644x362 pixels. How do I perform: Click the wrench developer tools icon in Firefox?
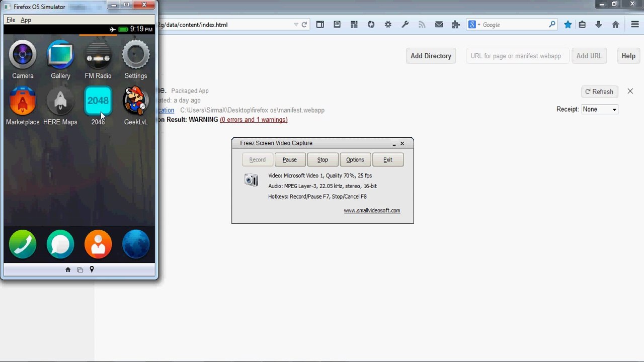[x=405, y=25]
